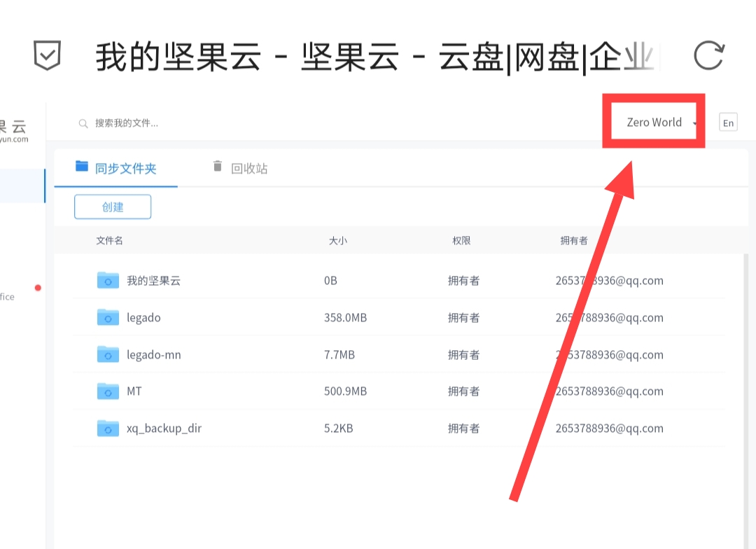
Task: Click the search magnifier icon
Action: (x=83, y=123)
